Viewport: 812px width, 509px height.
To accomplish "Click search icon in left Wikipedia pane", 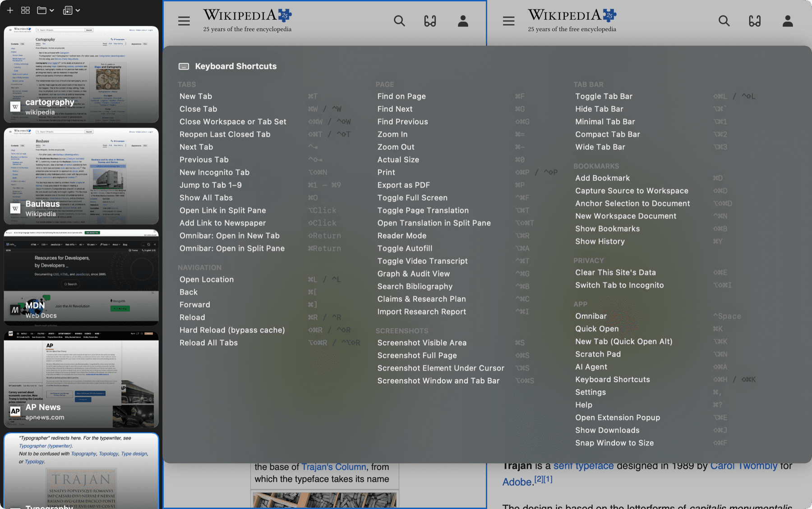I will click(399, 21).
